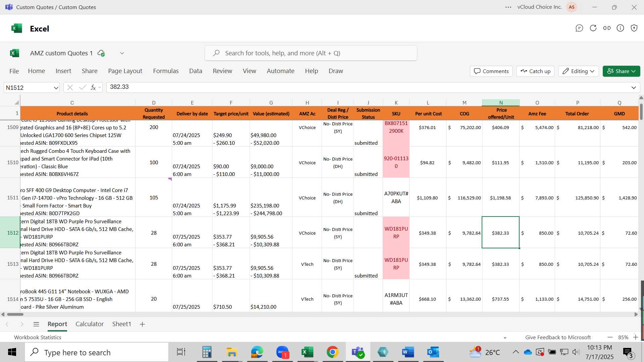The height and width of the screenshot is (362, 644).
Task: Click Workbook Statistics in status bar
Action: click(38, 337)
